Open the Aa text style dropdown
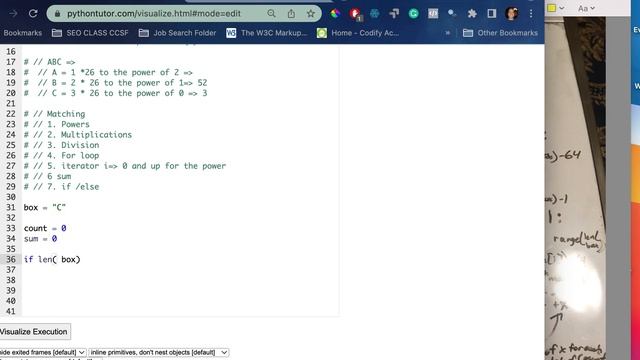Viewport: 640px width, 360px height. click(586, 8)
